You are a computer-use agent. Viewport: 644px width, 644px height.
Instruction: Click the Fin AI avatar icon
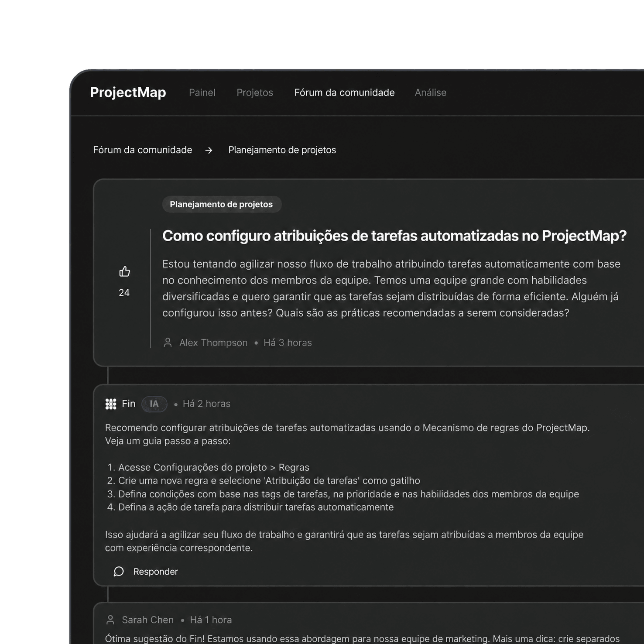pyautogui.click(x=111, y=404)
